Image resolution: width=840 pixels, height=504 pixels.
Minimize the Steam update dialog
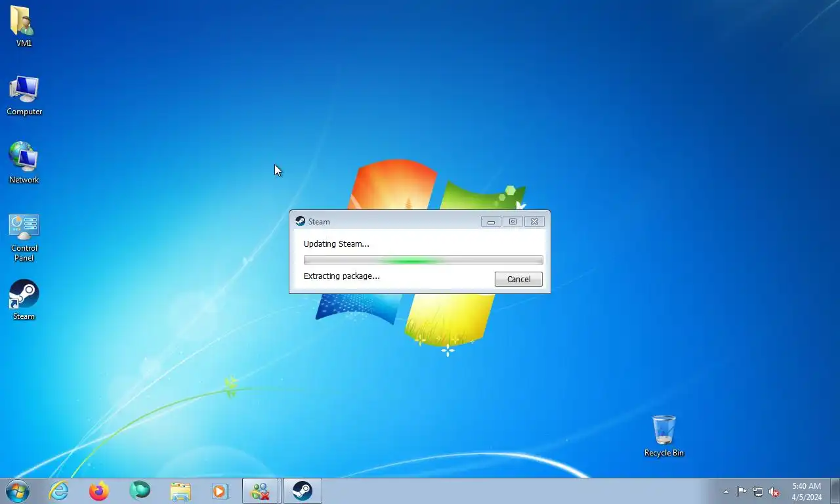coord(491,222)
